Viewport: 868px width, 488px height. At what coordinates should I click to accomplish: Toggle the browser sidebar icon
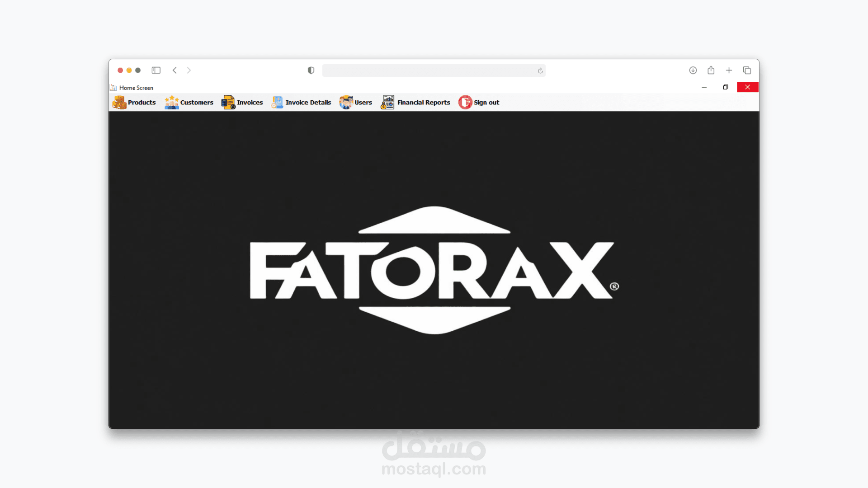[x=156, y=70]
